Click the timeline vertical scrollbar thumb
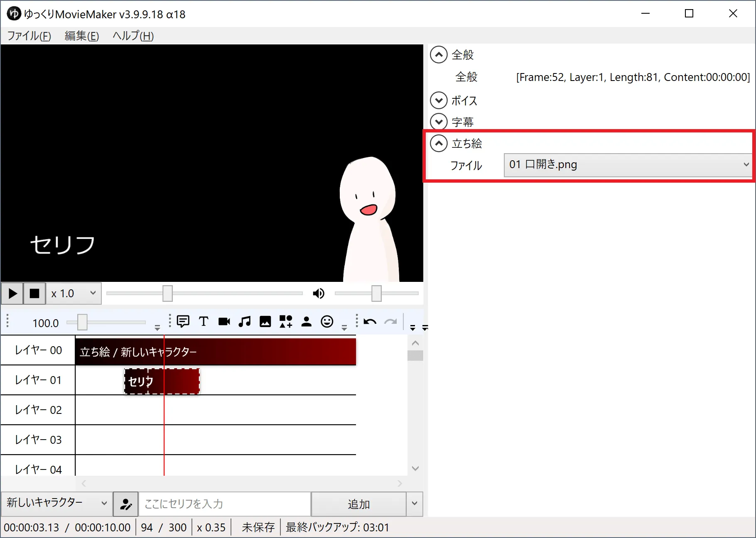Image resolution: width=756 pixels, height=538 pixels. (415, 356)
